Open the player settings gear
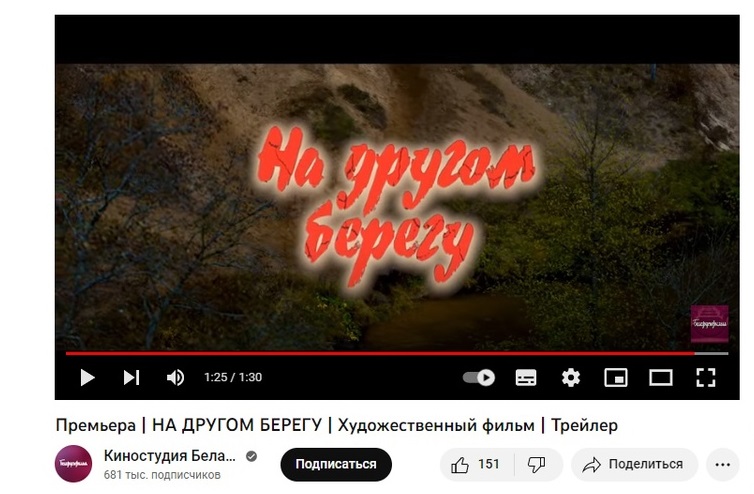This screenshot has width=754, height=494. point(571,378)
